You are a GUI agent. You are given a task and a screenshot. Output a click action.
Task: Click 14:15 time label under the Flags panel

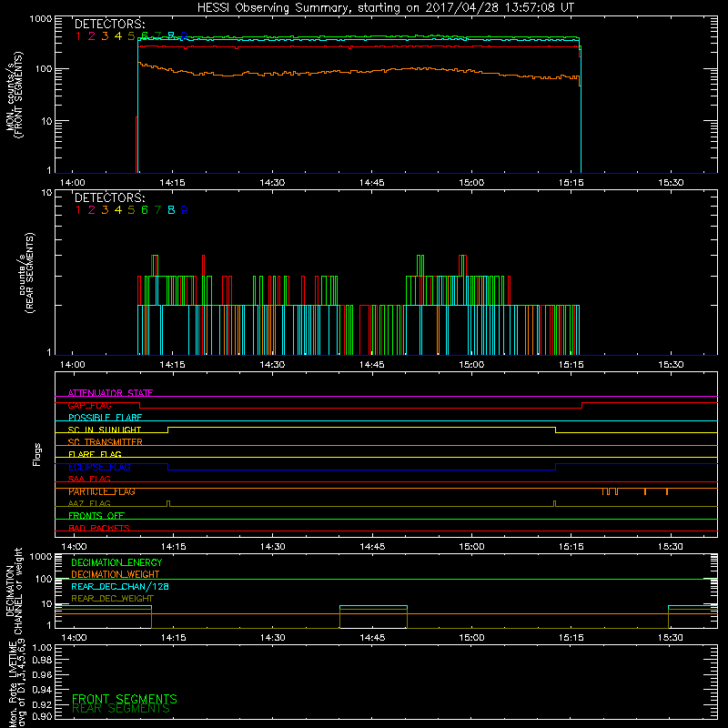(x=173, y=547)
